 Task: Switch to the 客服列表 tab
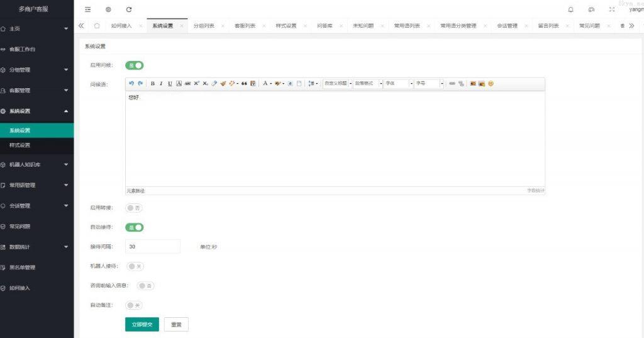pyautogui.click(x=245, y=26)
